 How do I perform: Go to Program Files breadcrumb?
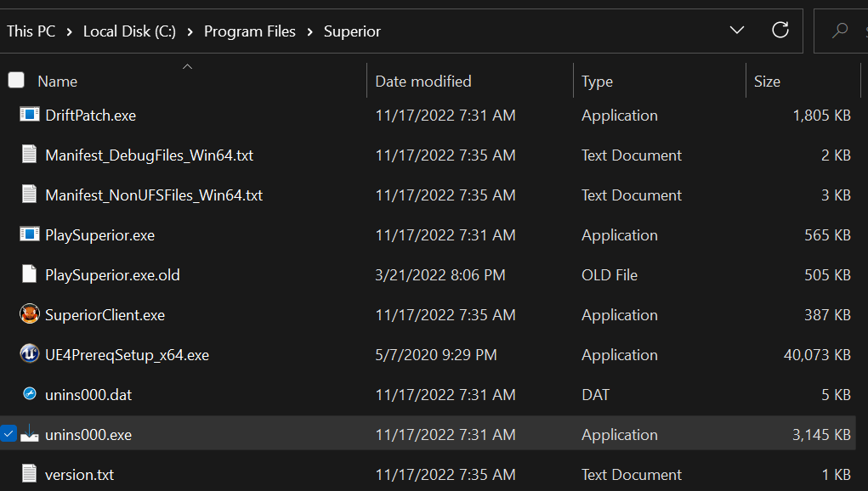pyautogui.click(x=250, y=31)
